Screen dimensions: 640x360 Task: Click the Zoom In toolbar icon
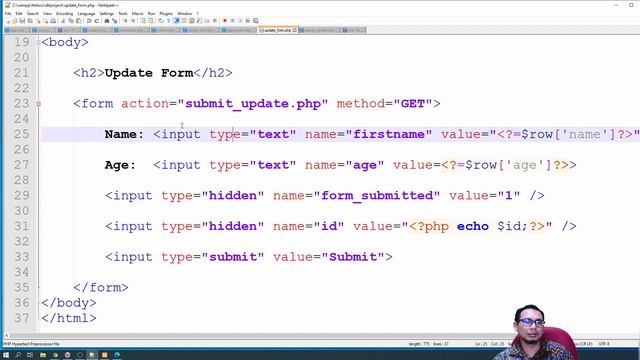click(124, 20)
